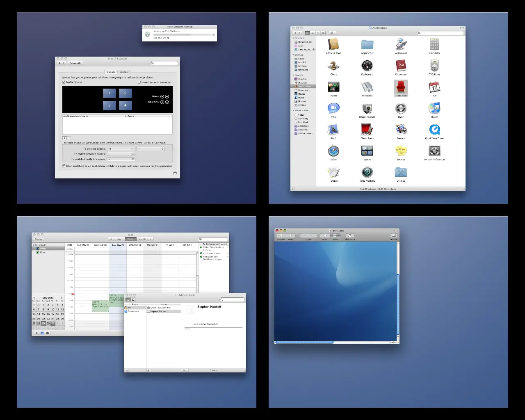
Task: Toggle Enable Spaces checkbox
Action: 64,82
